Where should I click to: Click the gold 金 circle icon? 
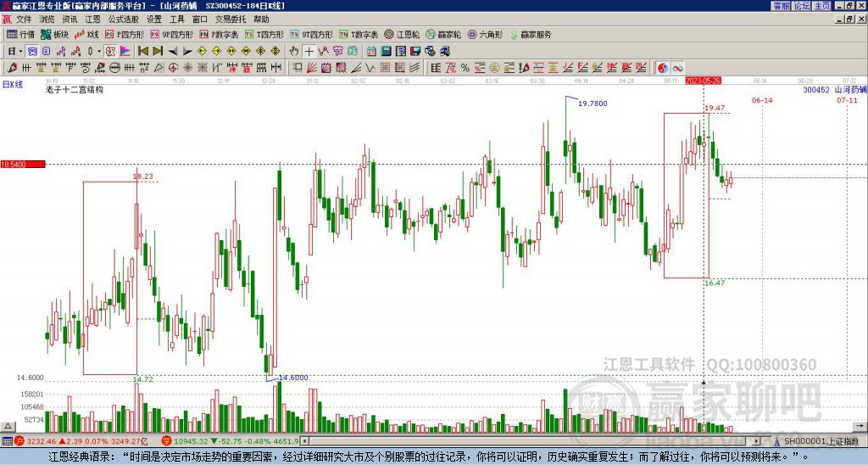point(494,68)
